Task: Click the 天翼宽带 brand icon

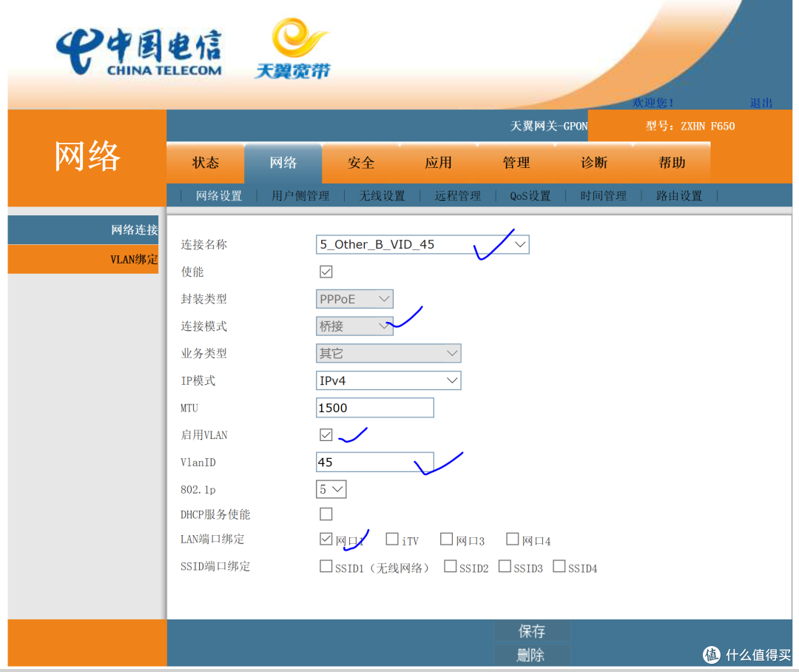Action: [x=291, y=48]
